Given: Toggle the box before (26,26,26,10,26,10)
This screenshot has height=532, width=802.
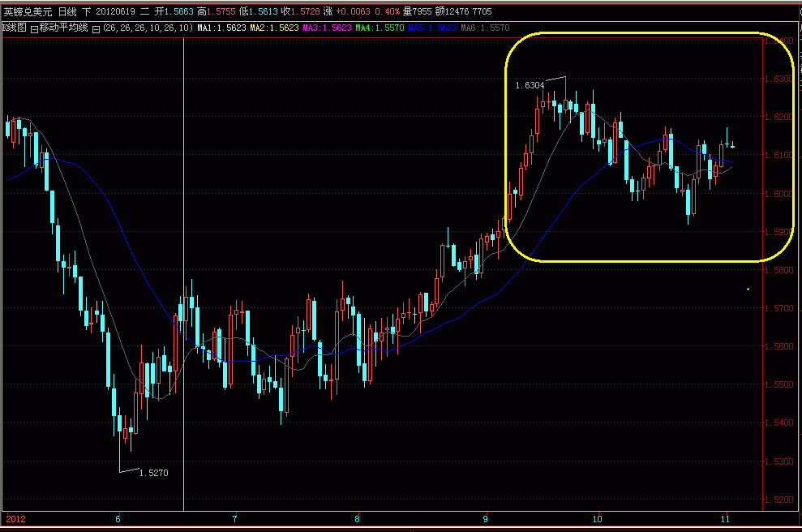Looking at the screenshot, I should 96,29.
